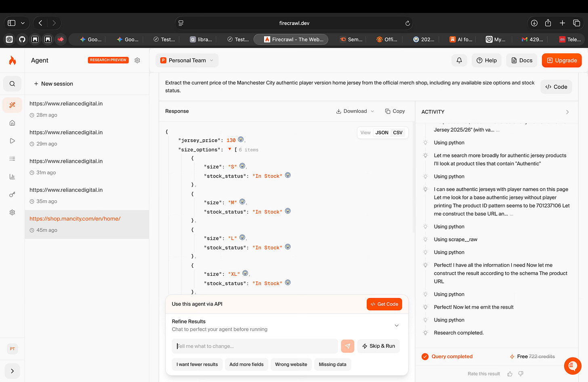The width and height of the screenshot is (588, 382).
Task: Go back in Safari history
Action: point(40,23)
